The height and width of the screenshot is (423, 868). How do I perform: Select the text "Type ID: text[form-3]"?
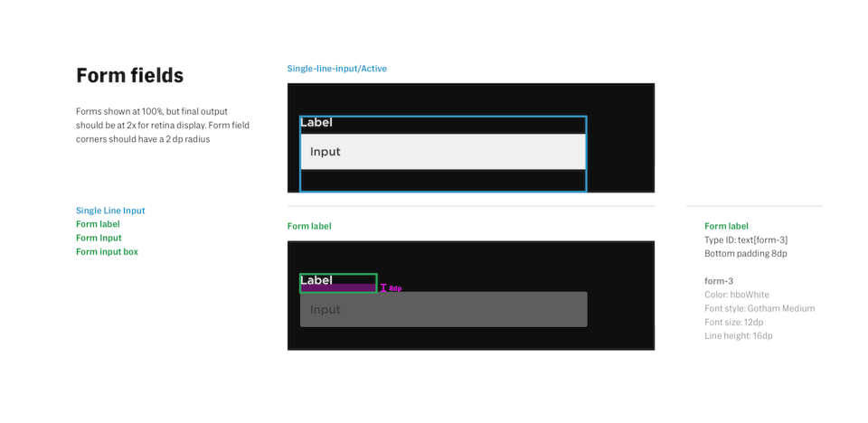coord(746,240)
